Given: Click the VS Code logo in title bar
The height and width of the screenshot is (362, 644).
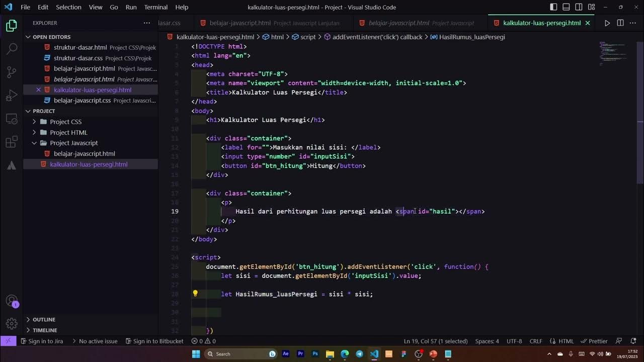Looking at the screenshot, I should pos(8,7).
